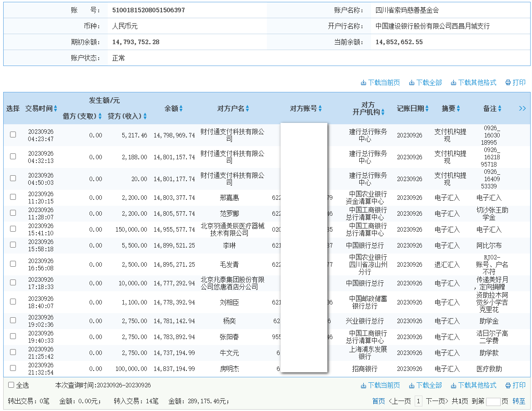Click 洁日尔子高二学费 remark cell
This screenshot has width=532, height=411.
tap(492, 337)
